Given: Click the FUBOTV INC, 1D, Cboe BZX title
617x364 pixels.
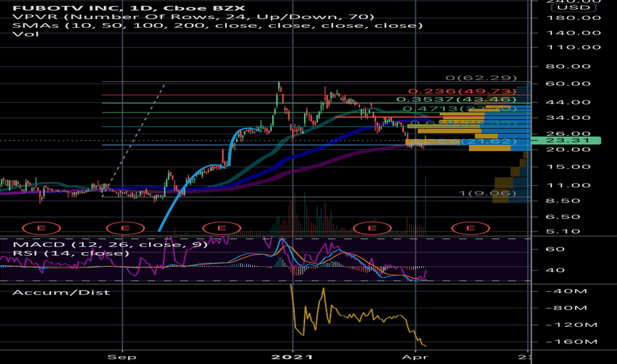Looking at the screenshot, I should (x=128, y=8).
